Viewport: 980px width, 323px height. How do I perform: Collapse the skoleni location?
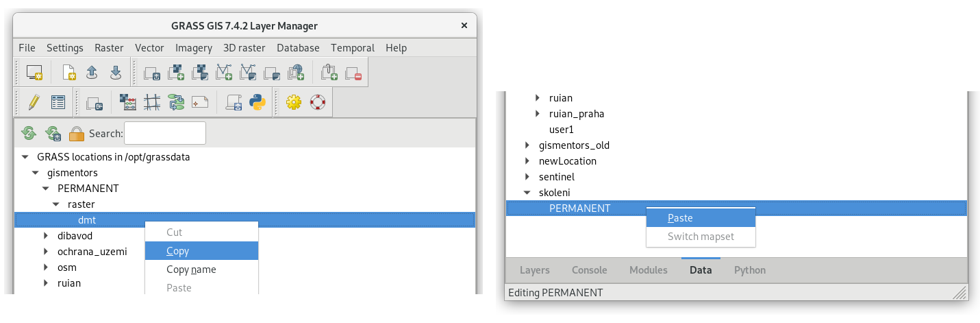(x=527, y=193)
